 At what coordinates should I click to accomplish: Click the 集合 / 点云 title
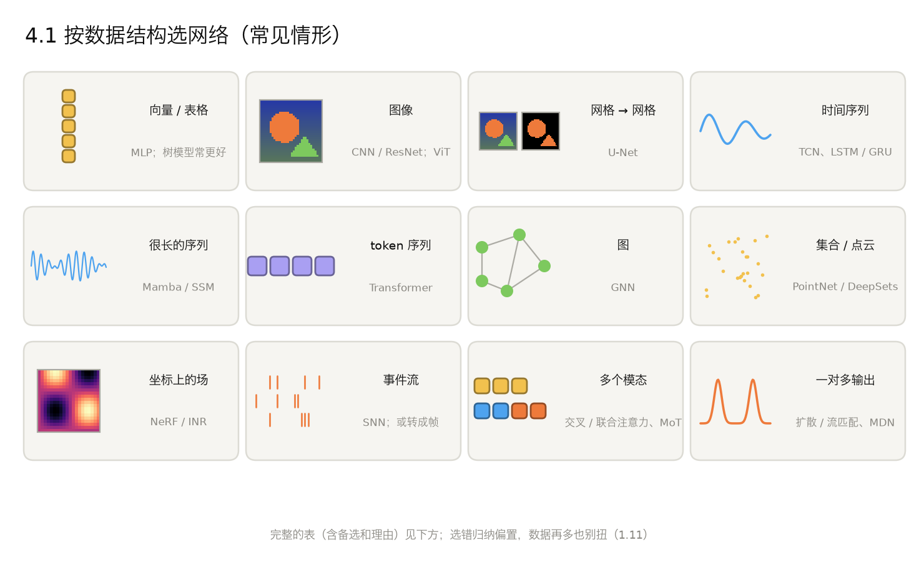pyautogui.click(x=845, y=245)
